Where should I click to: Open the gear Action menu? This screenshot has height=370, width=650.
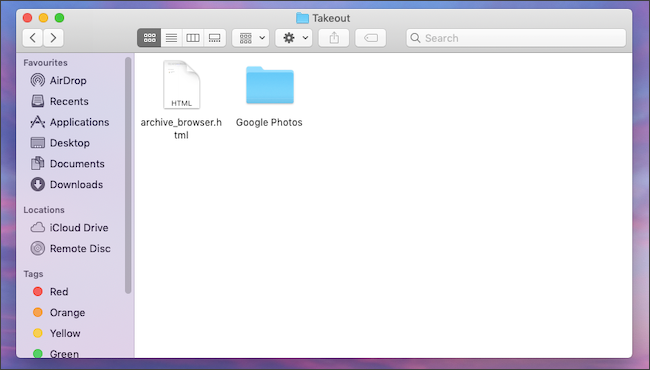click(x=294, y=38)
